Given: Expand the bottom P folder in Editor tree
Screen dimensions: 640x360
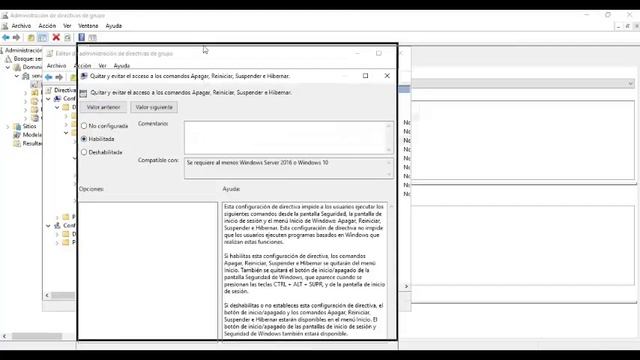Looking at the screenshot, I should tap(57, 243).
